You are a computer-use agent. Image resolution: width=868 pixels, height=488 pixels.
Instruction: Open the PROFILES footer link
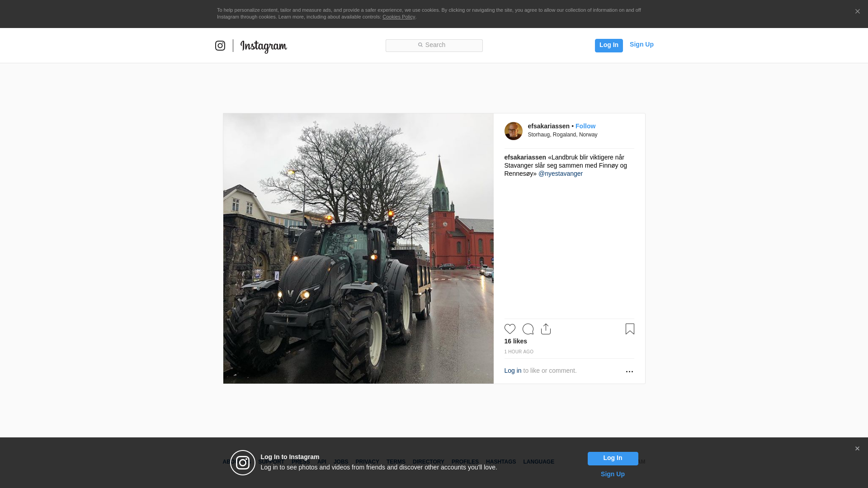(465, 462)
